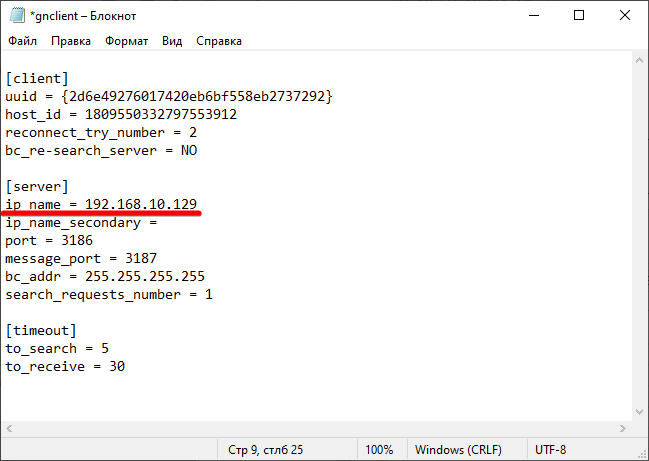
Task: Open the Правка menu
Action: 71,41
